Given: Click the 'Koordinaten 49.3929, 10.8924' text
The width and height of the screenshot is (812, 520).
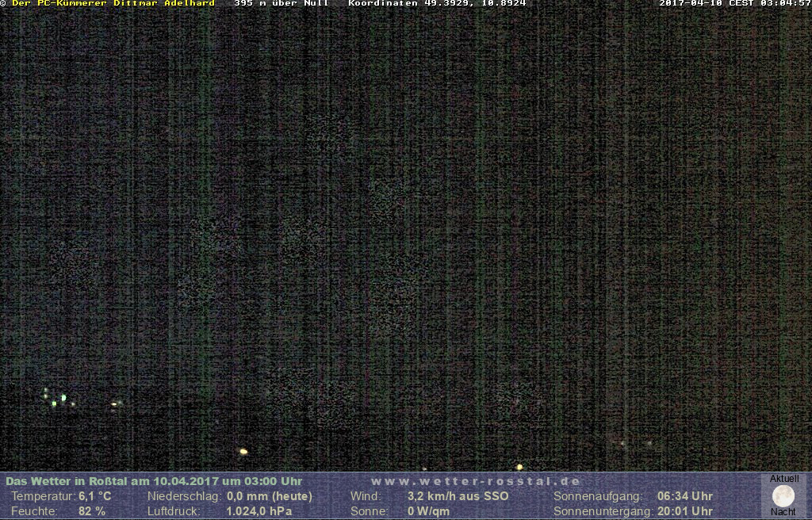Looking at the screenshot, I should (437, 3).
